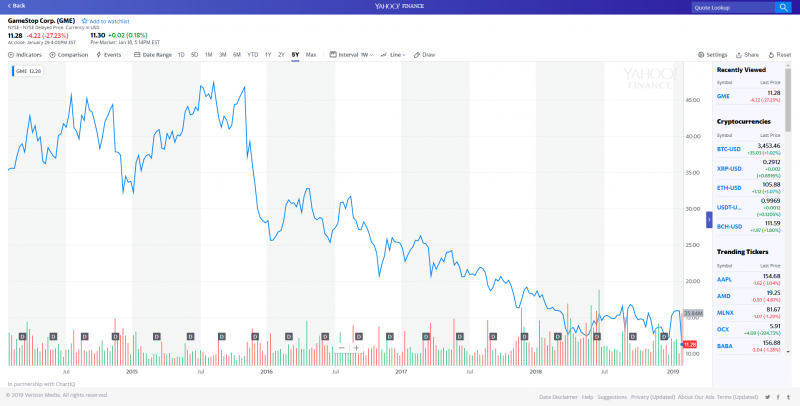
Task: Select the 1M range
Action: 209,55
